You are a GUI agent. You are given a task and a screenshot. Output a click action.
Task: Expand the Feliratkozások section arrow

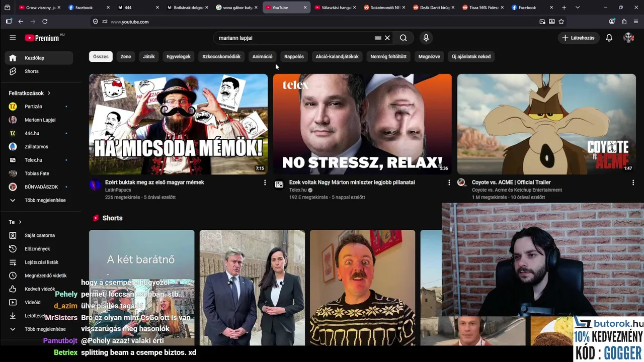(x=49, y=93)
